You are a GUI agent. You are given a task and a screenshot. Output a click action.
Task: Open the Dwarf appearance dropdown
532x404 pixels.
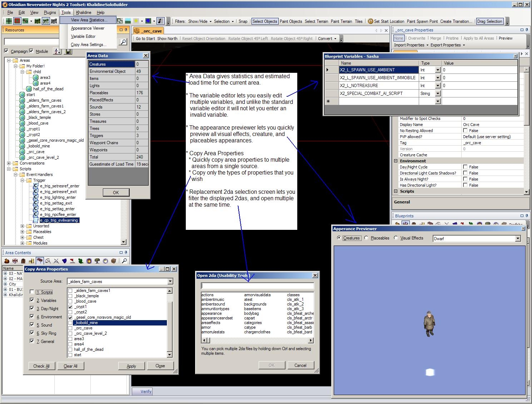(518, 239)
